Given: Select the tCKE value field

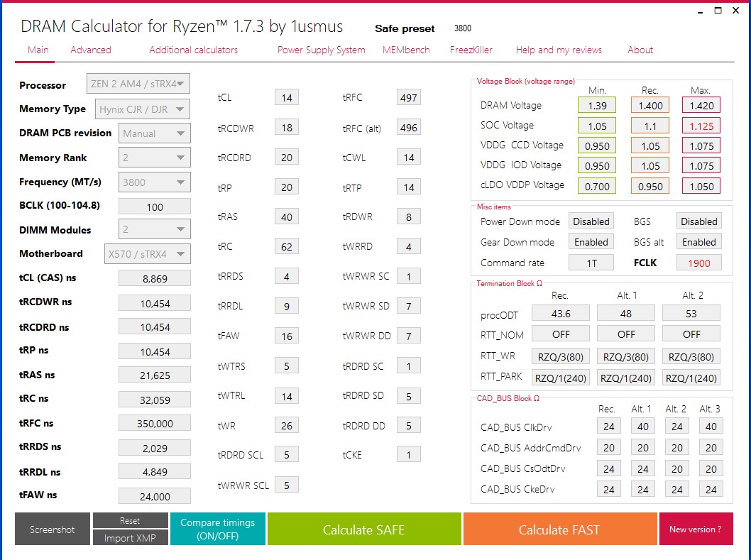Looking at the screenshot, I should 409,455.
